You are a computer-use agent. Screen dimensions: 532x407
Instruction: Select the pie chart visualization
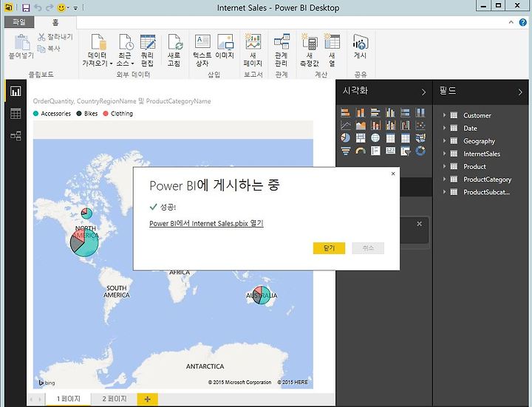(x=345, y=137)
